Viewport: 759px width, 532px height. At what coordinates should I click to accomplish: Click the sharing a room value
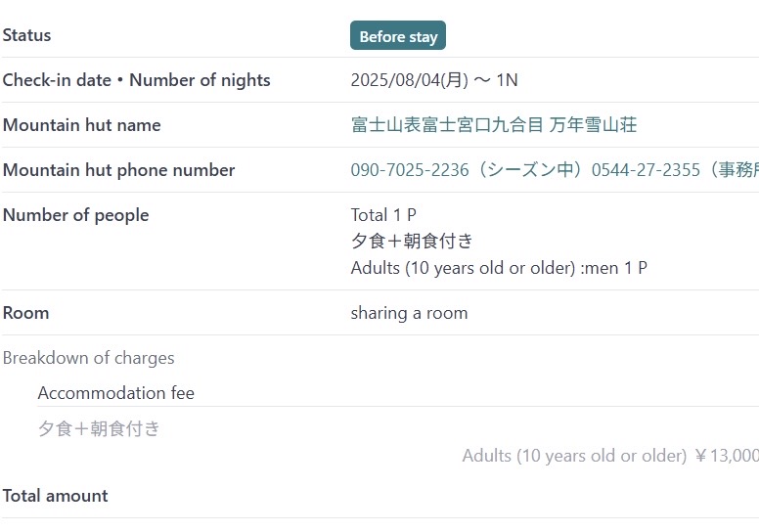click(x=410, y=313)
